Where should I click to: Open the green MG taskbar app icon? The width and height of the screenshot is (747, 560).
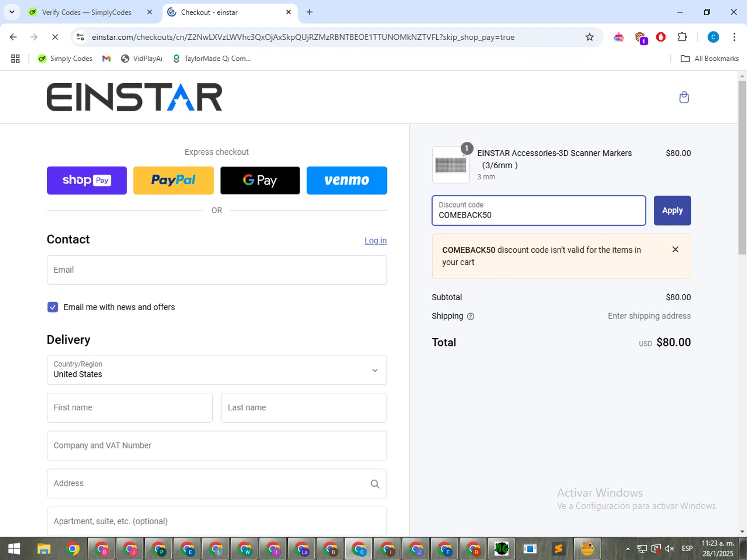click(x=501, y=549)
